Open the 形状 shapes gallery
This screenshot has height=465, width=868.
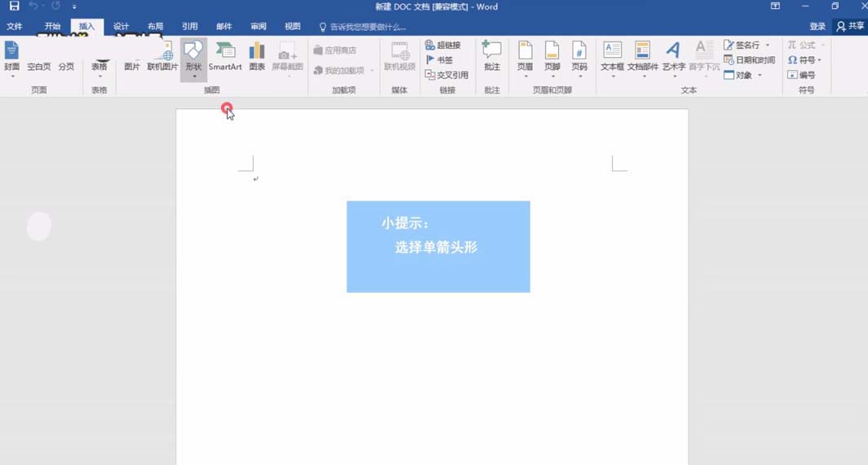click(194, 60)
